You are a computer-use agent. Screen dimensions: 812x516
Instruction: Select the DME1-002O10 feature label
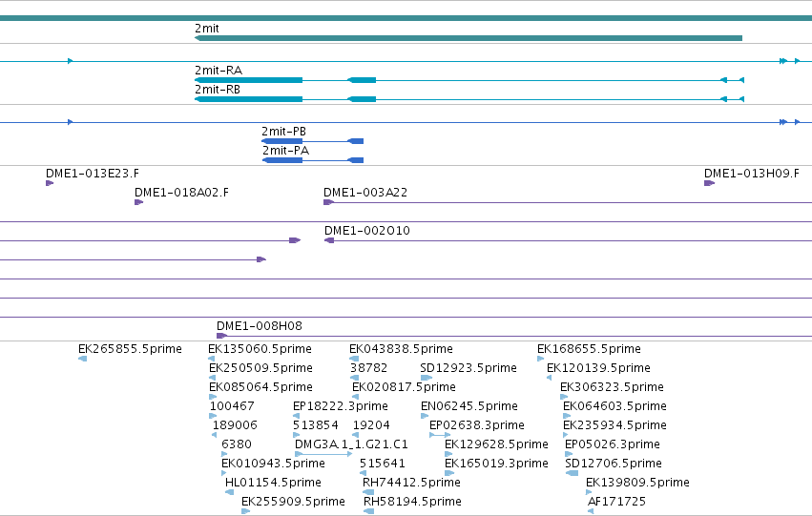tap(366, 231)
